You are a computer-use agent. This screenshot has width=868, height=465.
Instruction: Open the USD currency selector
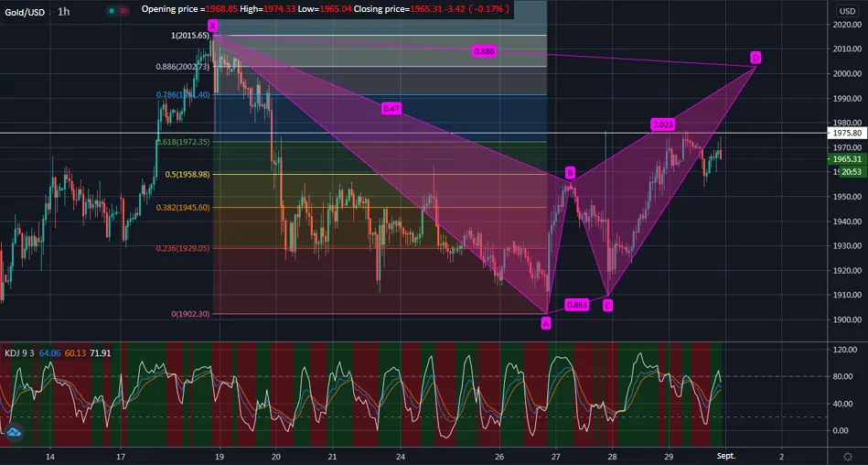point(847,11)
